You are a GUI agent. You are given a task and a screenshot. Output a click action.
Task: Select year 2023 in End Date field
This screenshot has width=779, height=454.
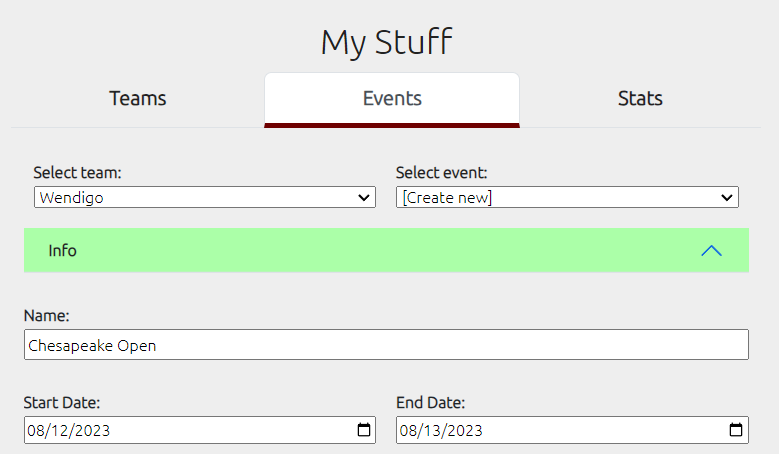pyautogui.click(x=466, y=430)
